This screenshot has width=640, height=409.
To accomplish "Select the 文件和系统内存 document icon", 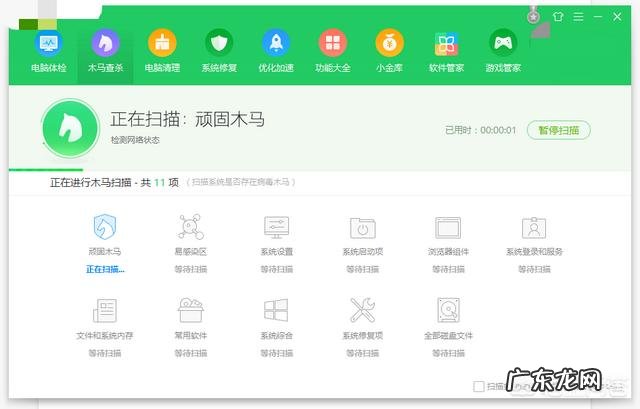I will click(105, 311).
